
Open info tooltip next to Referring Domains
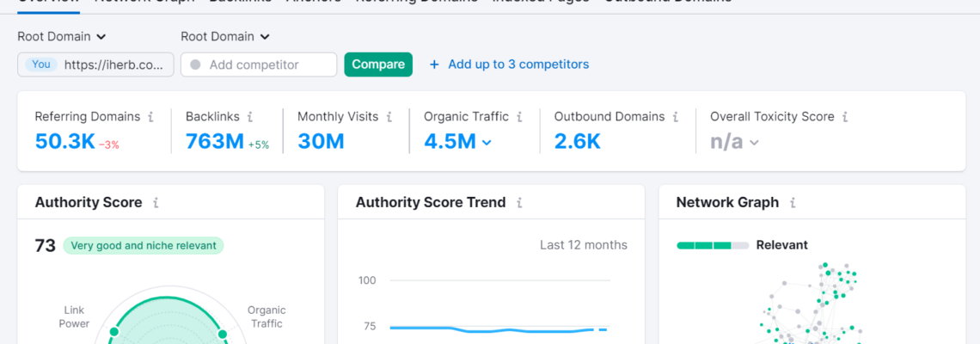tap(150, 117)
